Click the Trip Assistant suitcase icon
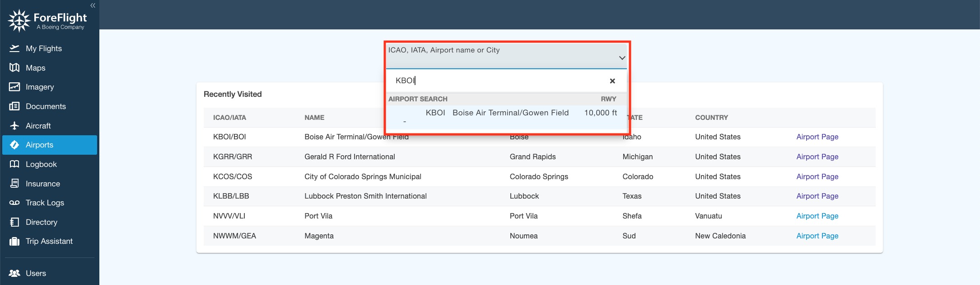 point(14,241)
